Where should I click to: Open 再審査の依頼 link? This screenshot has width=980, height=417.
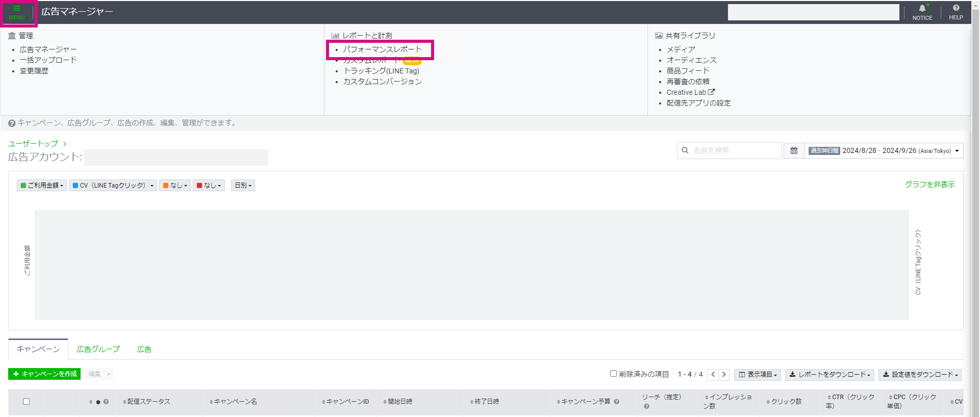tap(688, 82)
